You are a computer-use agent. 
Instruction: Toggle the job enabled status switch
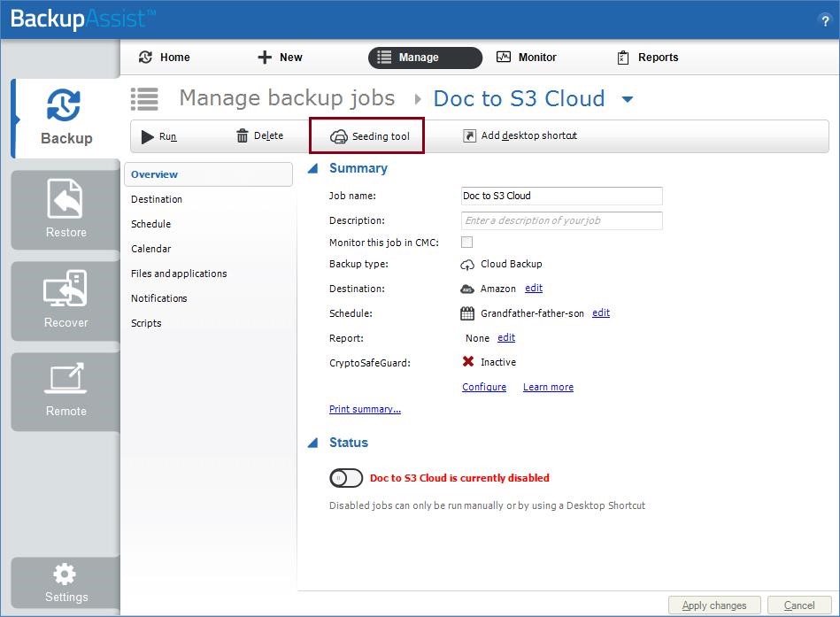coord(346,478)
